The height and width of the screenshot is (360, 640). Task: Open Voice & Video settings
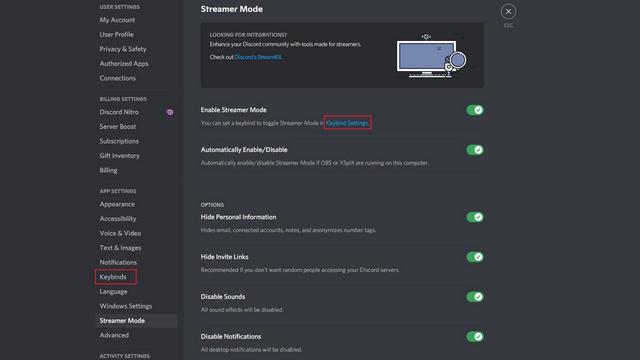point(120,233)
